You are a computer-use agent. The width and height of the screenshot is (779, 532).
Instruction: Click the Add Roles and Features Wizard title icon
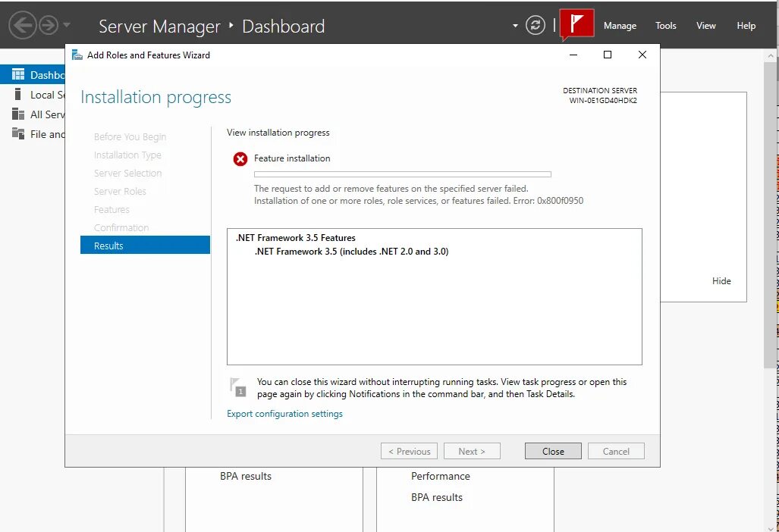(x=77, y=55)
